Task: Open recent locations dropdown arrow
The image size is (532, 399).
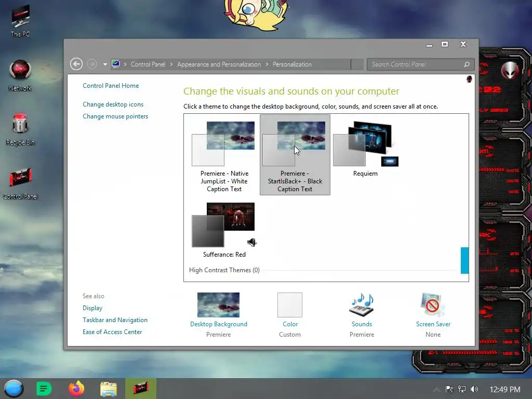Action: click(x=105, y=64)
